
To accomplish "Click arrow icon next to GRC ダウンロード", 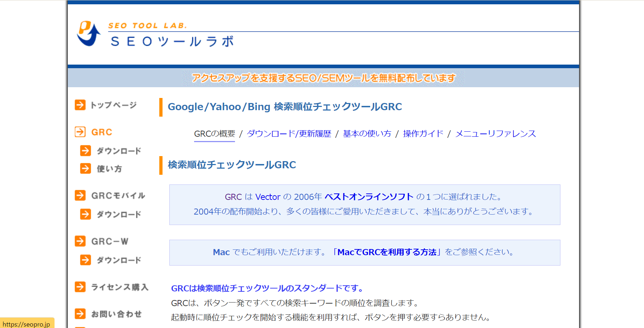I will [x=85, y=151].
